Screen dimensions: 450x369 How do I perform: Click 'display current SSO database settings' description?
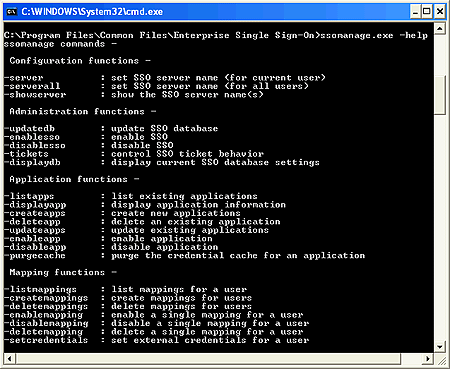click(215, 162)
